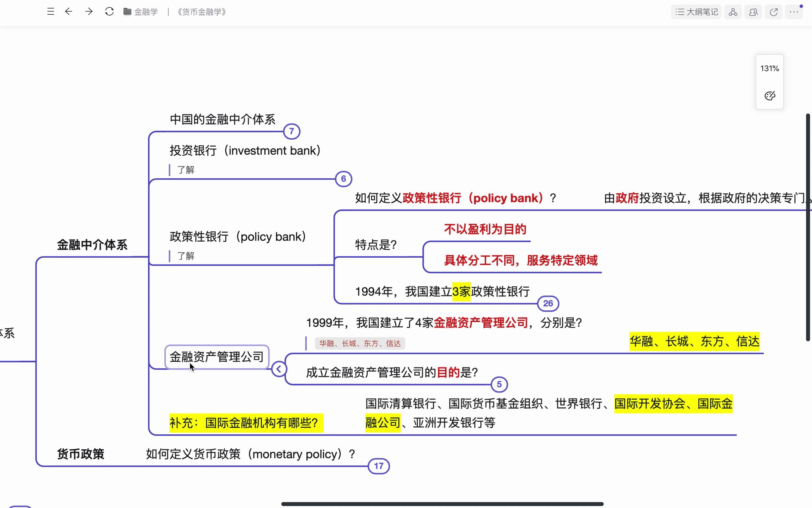Select 成立金融资产管理公司的目的是? node

pyautogui.click(x=392, y=372)
